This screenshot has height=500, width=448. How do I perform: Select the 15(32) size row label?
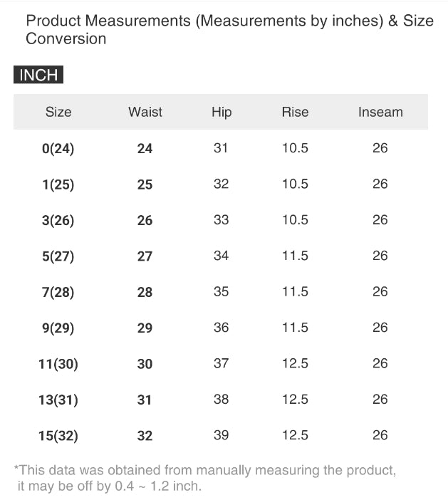pyautogui.click(x=58, y=436)
